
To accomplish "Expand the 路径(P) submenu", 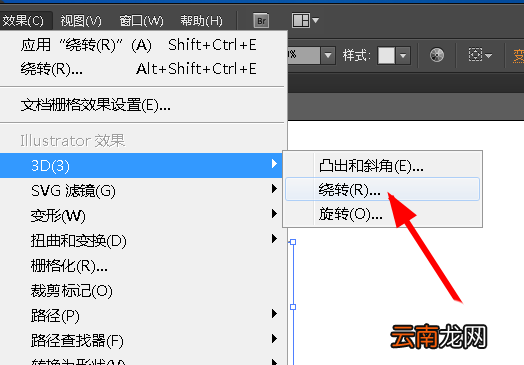I will (143, 316).
